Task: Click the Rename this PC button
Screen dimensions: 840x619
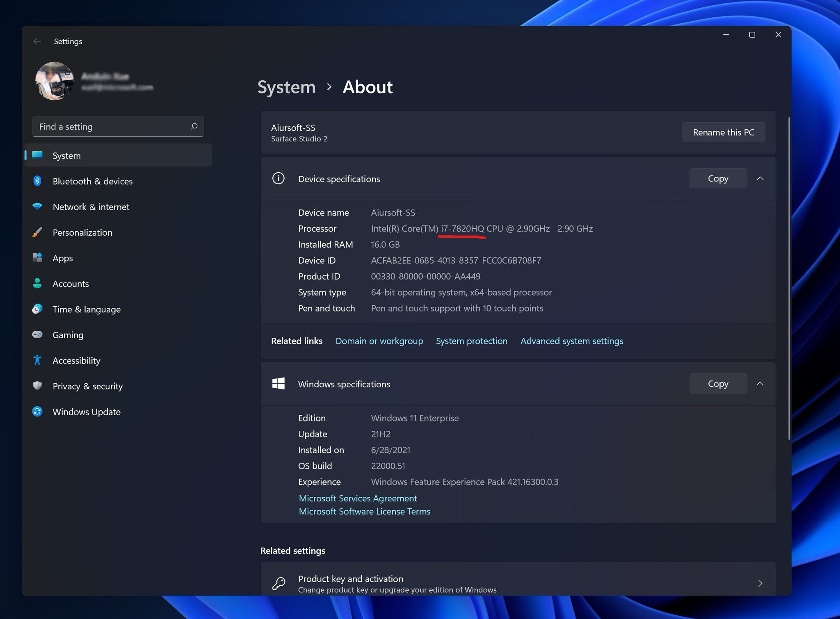Action: pyautogui.click(x=723, y=132)
